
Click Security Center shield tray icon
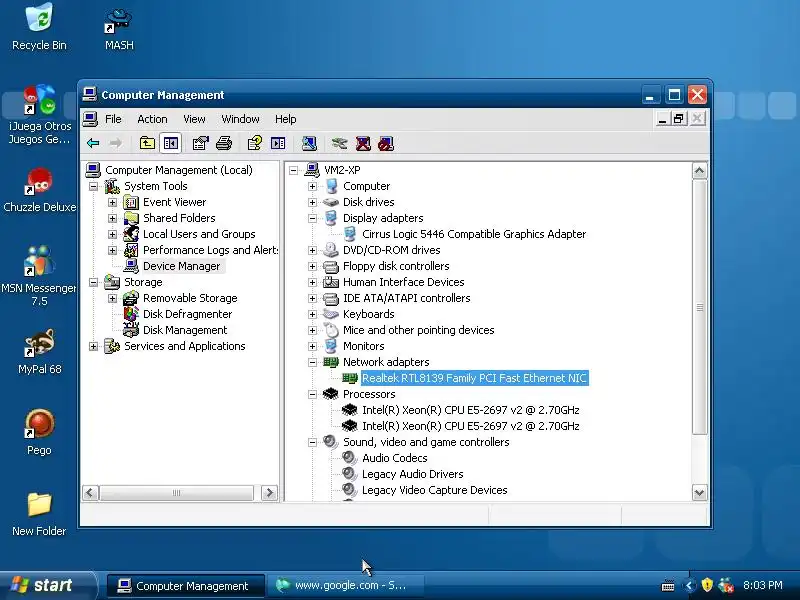click(707, 585)
